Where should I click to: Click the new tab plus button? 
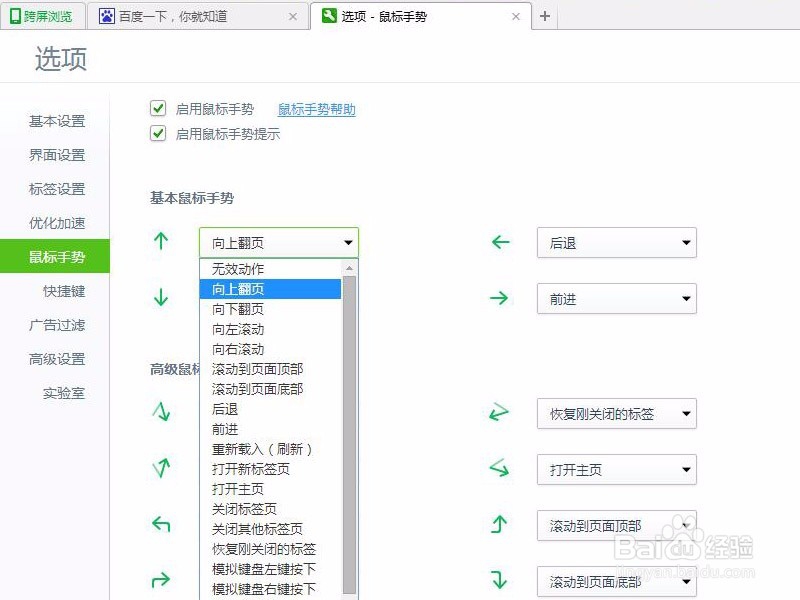545,16
